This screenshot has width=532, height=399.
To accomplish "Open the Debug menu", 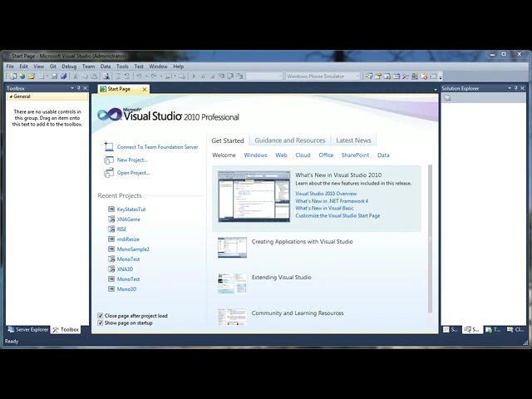I will [x=69, y=66].
